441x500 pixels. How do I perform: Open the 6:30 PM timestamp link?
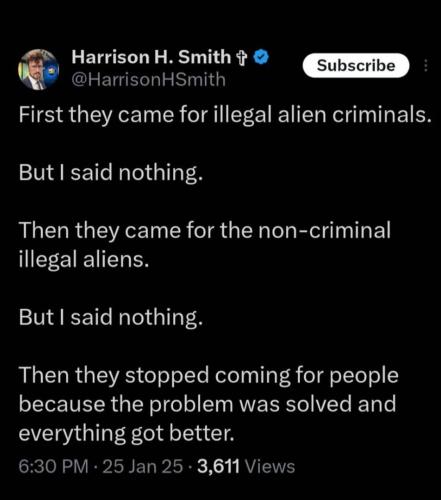54,466
